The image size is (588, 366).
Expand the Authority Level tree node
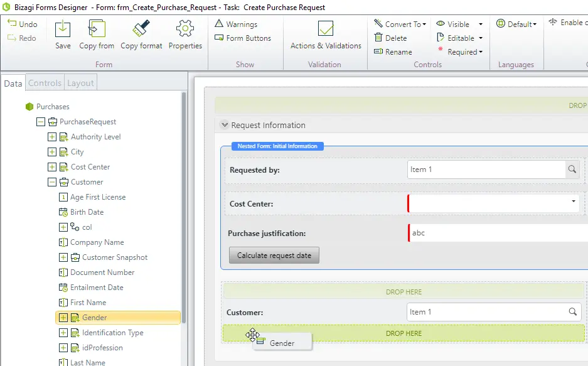tap(52, 137)
